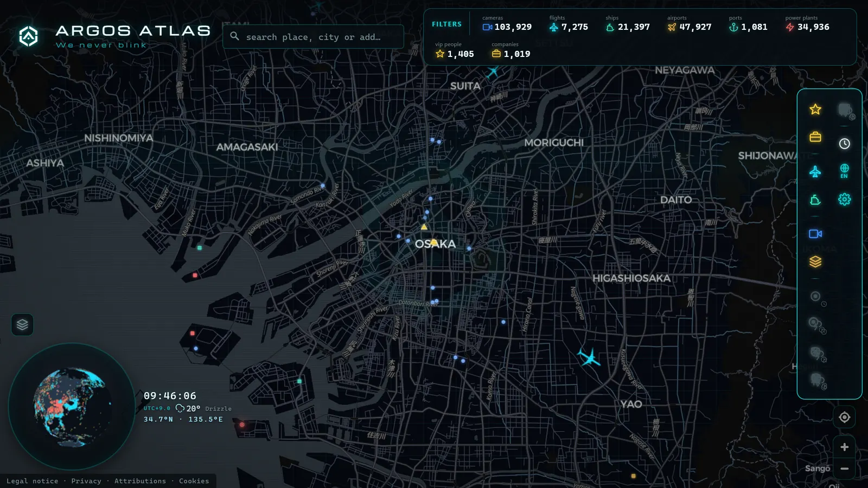Click the dimmed cloud icon atop sidebar

click(846, 111)
